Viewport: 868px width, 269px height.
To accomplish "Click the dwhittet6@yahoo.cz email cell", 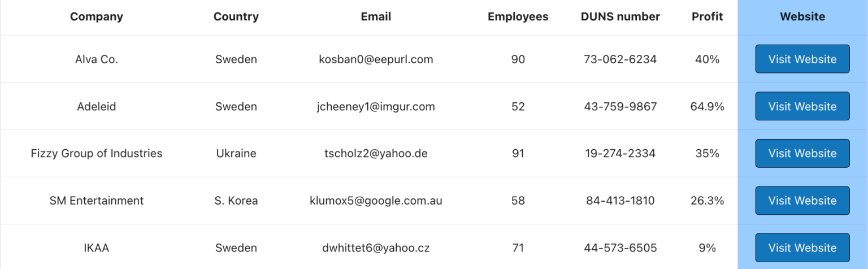I will pyautogui.click(x=376, y=248).
